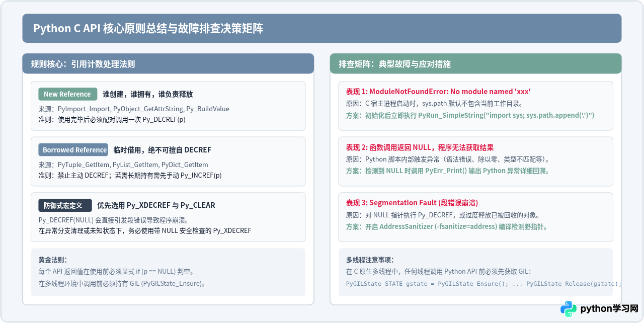Click the solution line with PyRun_SimpleString
Screen dimensions: 644x323
point(470,115)
